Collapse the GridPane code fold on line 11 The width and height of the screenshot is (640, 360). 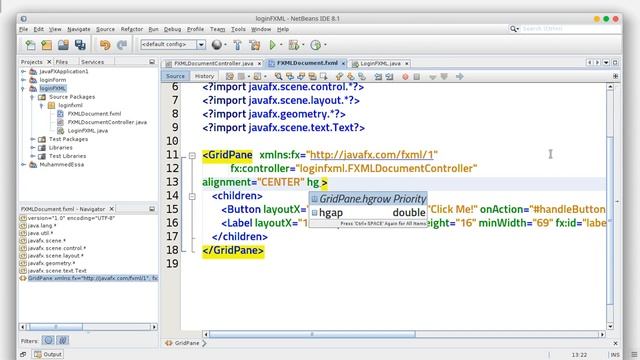192,156
